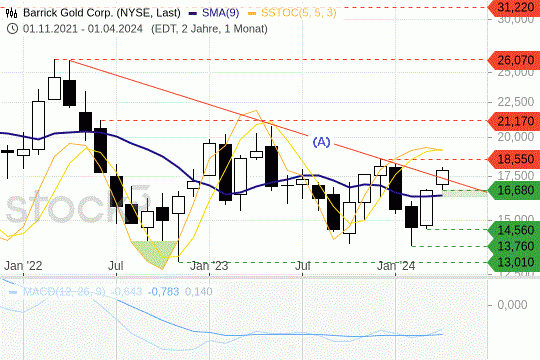The height and width of the screenshot is (360, 540).
Task: Click the MACD(12, 26, 9) indicator label
Action: (64, 292)
